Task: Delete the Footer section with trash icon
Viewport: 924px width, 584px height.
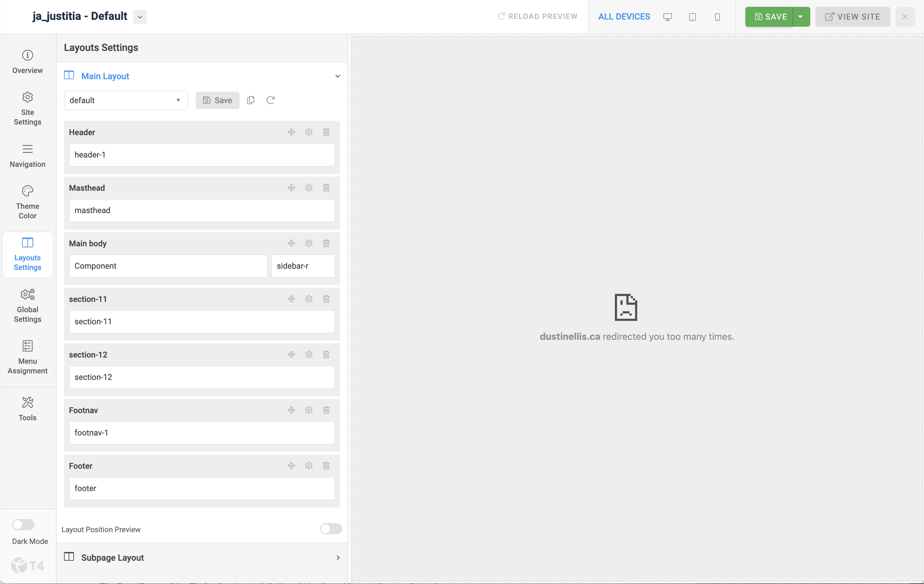Action: (326, 465)
